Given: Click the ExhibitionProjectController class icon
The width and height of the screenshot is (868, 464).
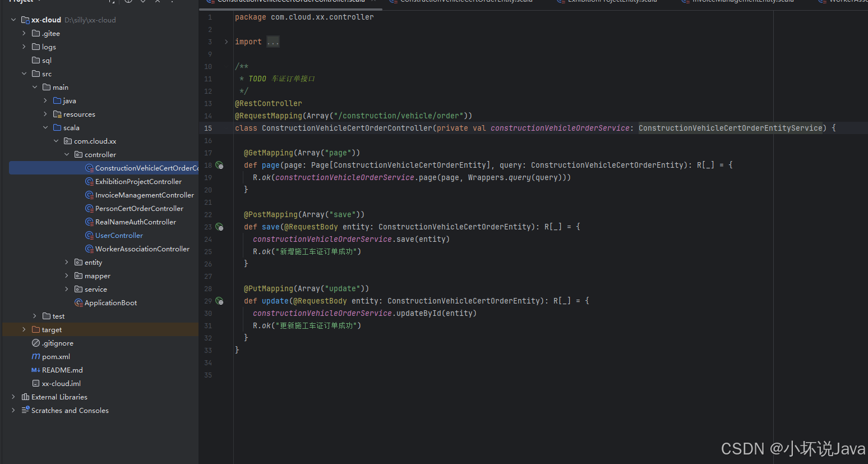Looking at the screenshot, I should click(89, 181).
